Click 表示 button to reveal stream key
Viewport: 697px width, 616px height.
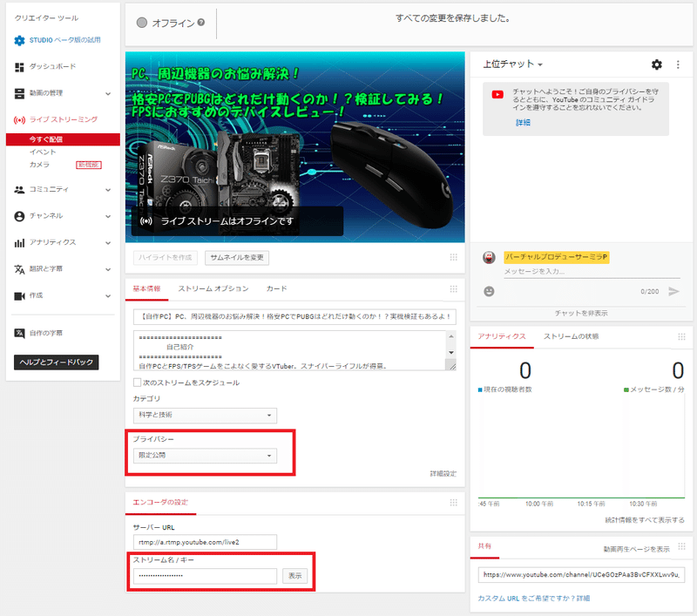click(x=294, y=576)
